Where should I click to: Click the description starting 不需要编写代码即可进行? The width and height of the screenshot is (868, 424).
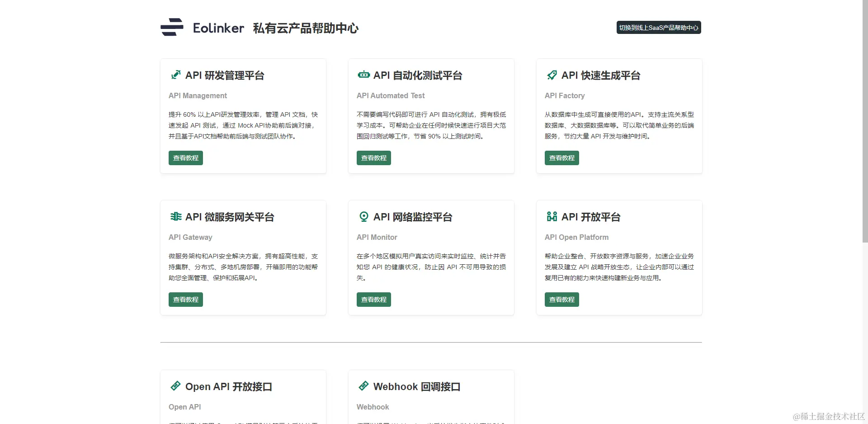[x=431, y=125]
